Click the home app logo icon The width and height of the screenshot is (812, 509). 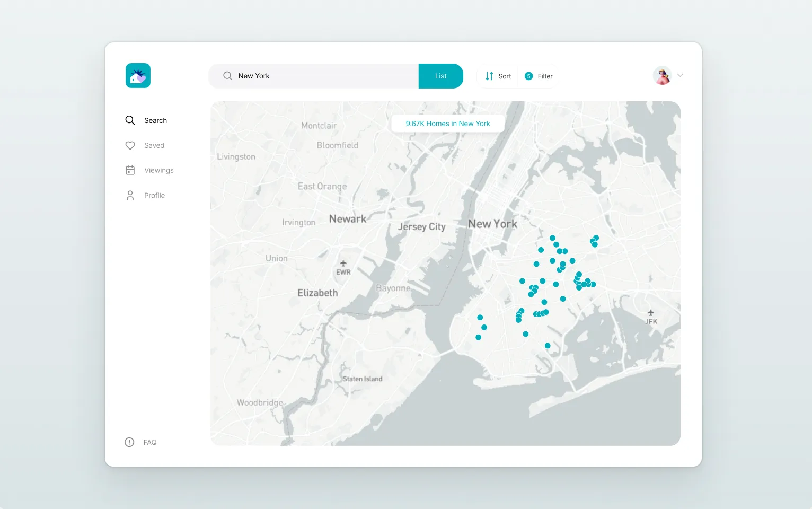(138, 75)
